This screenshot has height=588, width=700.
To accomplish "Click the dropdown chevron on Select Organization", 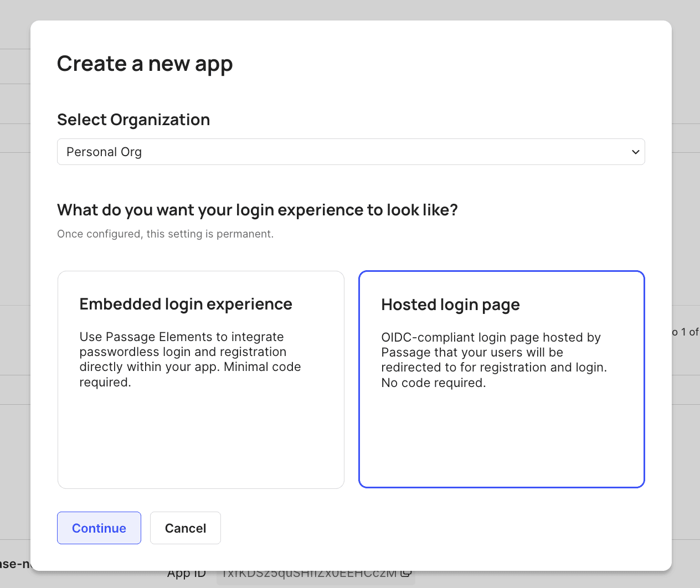I will point(635,151).
